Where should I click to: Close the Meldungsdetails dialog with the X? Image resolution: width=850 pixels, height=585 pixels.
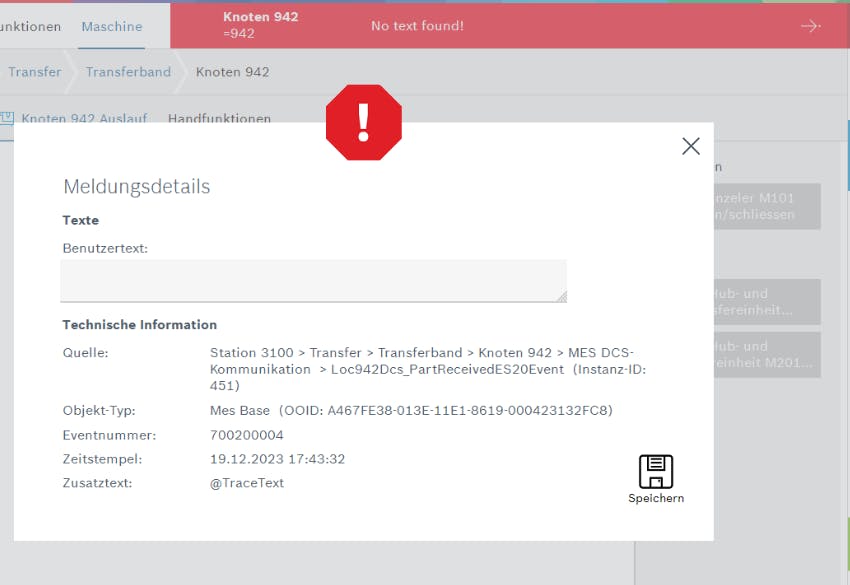click(x=690, y=146)
